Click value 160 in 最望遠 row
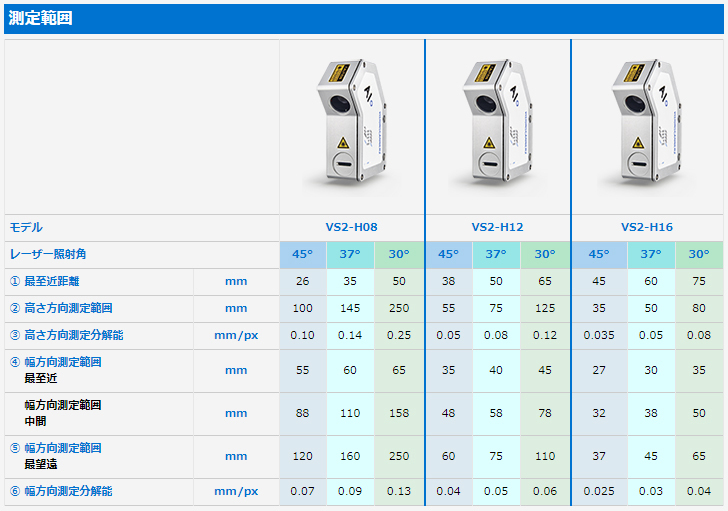This screenshot has height=511, width=728. click(x=350, y=456)
